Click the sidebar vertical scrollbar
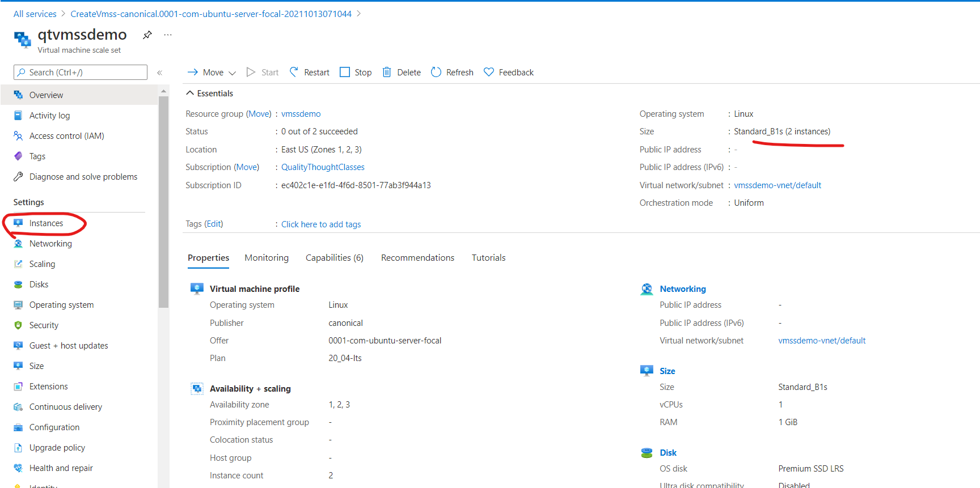 pos(164,202)
